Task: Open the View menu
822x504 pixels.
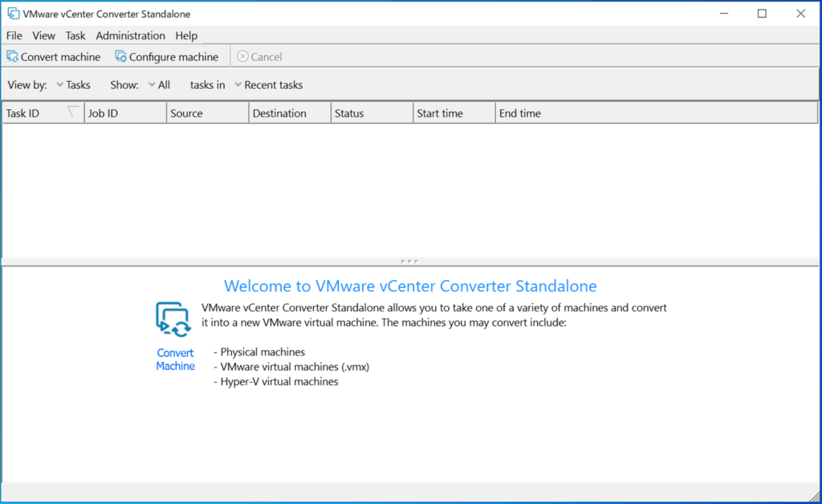Action: pyautogui.click(x=43, y=35)
